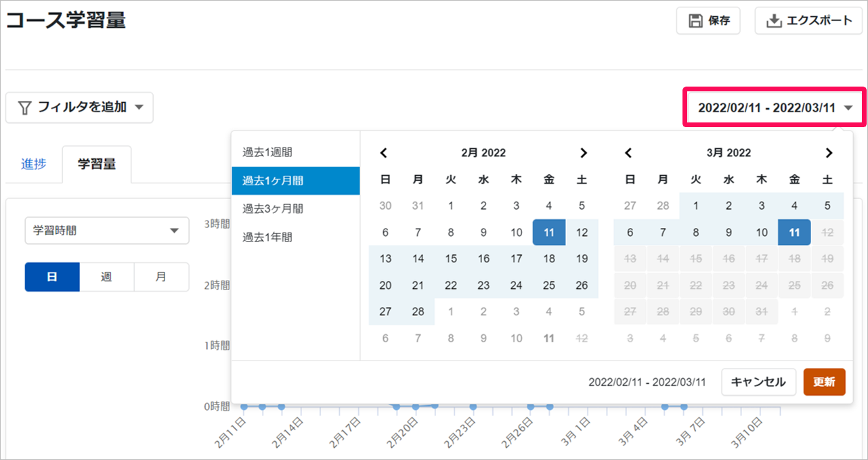
Task: Go to previous month in February calendar
Action: point(384,153)
